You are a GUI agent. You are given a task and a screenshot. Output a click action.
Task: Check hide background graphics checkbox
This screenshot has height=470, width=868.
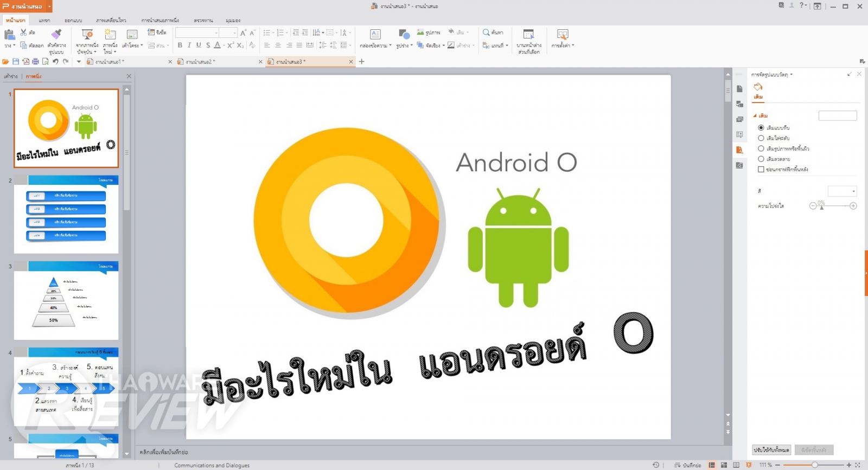point(761,169)
